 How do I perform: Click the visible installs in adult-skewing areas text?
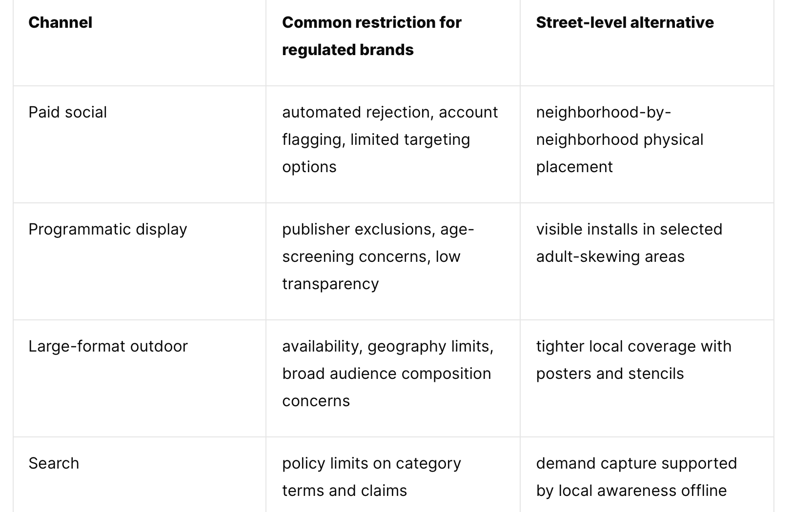pyautogui.click(x=629, y=243)
